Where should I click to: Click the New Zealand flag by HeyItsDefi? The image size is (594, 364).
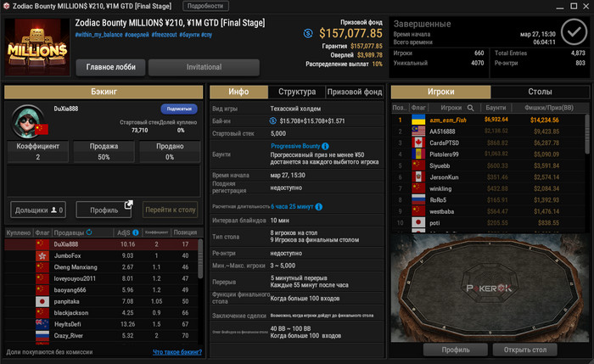pos(42,324)
